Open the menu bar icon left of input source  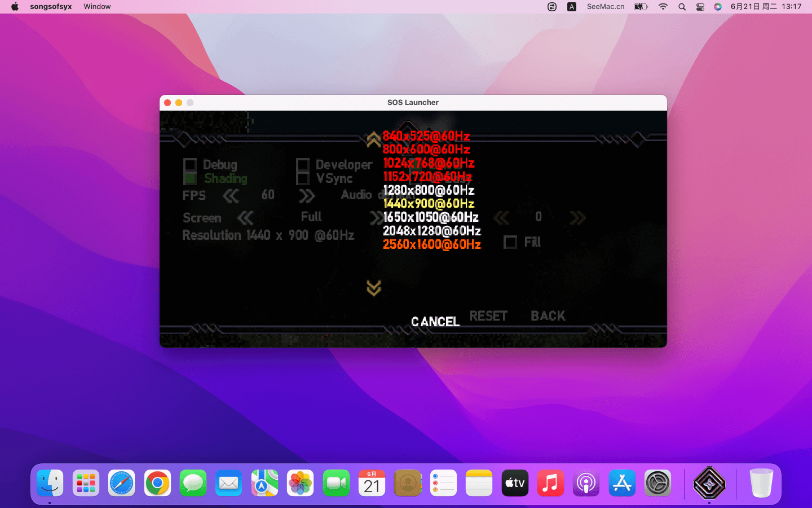click(552, 7)
